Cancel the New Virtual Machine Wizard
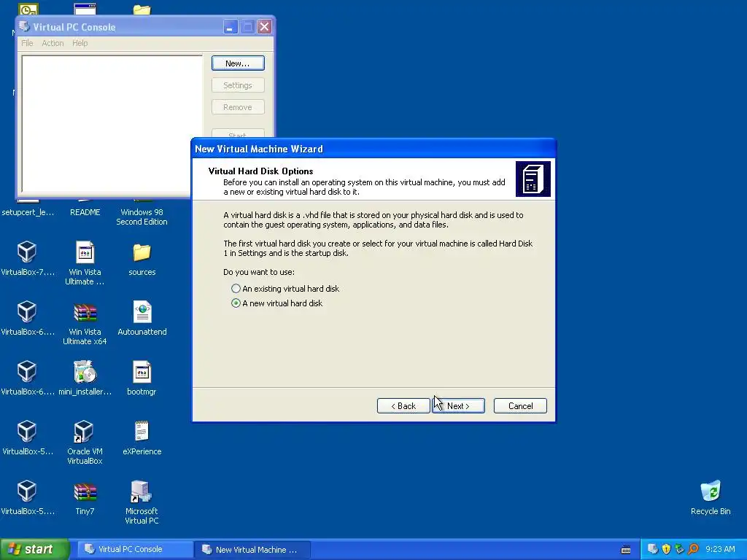Screen dimensions: 747x560 pyautogui.click(x=520, y=405)
